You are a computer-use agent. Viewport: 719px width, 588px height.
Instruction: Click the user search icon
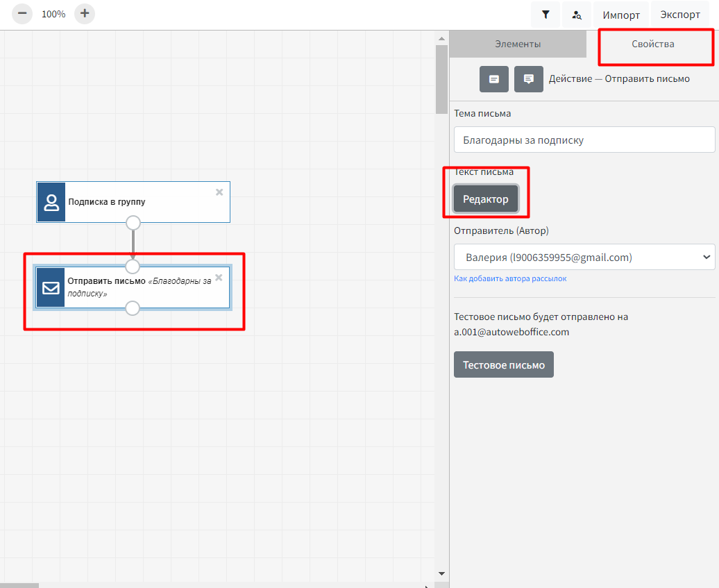[x=577, y=15]
